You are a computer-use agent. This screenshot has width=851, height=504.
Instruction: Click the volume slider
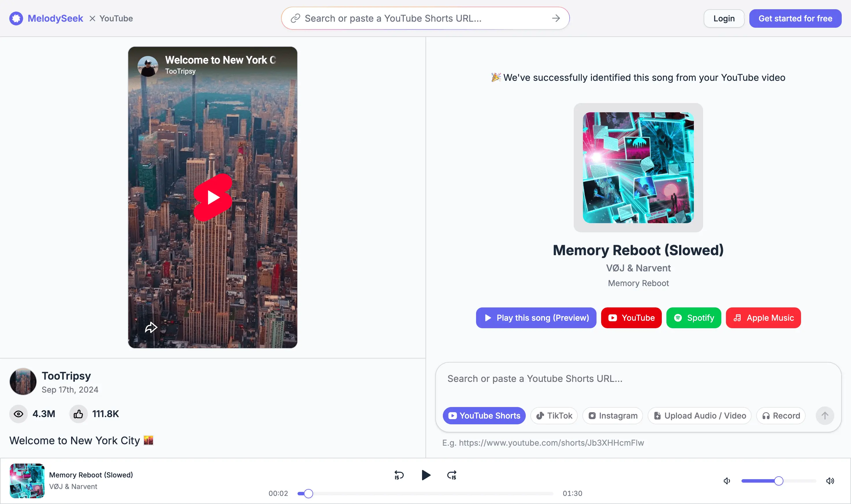778,481
